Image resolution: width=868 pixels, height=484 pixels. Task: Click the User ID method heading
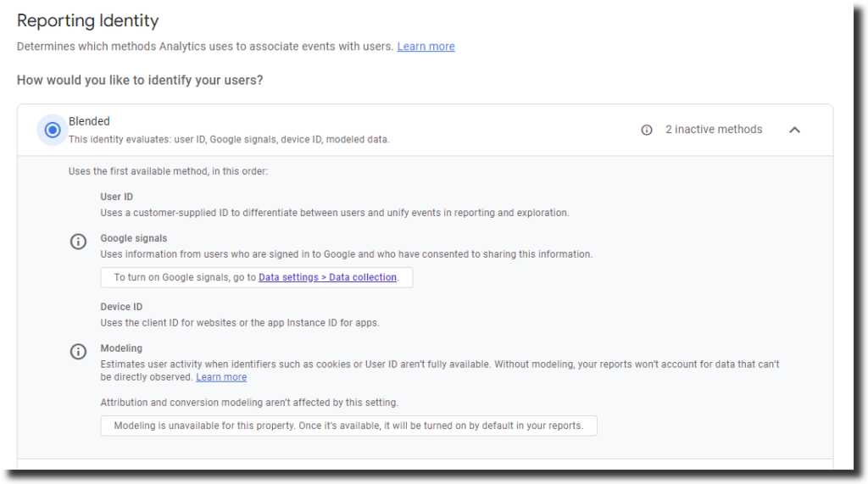click(x=116, y=197)
